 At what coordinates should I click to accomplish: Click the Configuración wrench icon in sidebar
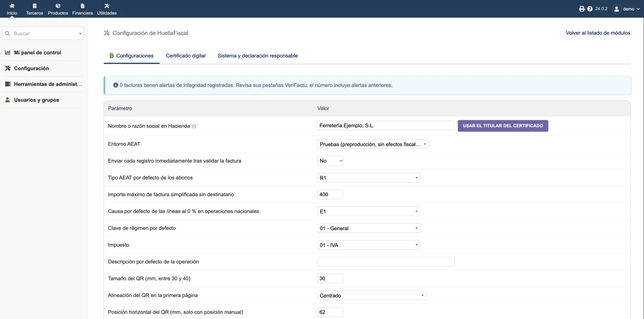(8, 68)
